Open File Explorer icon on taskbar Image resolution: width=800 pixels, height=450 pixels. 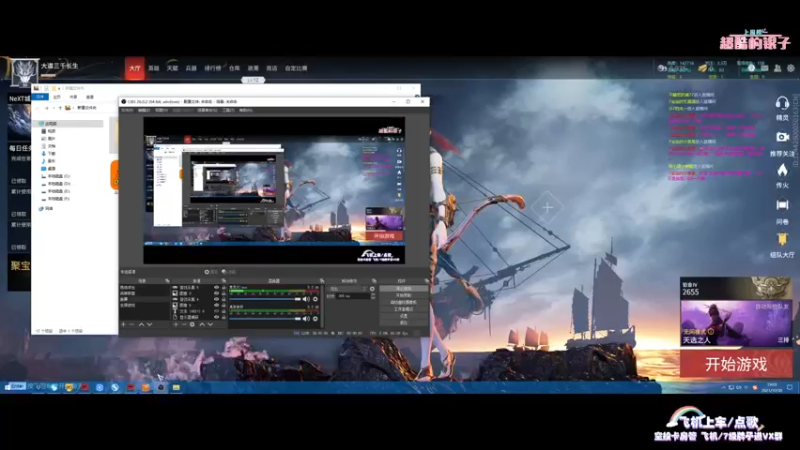tap(176, 387)
